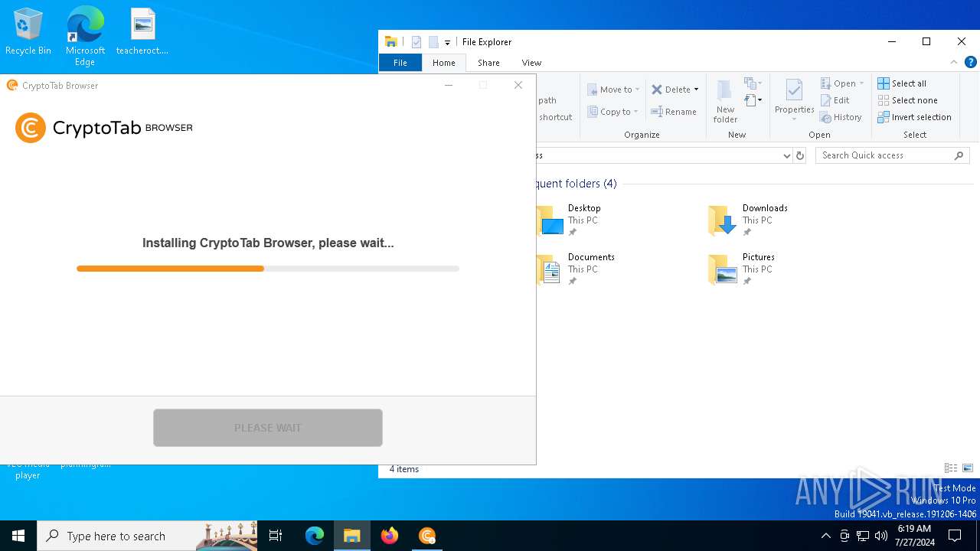Click the taskbar search box
Screen dimensions: 980x551
point(148,536)
